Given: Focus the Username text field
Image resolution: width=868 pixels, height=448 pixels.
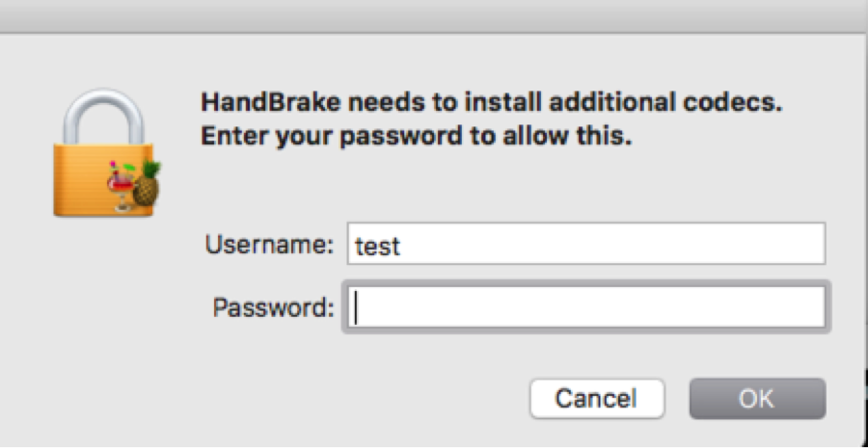Looking at the screenshot, I should (x=586, y=244).
